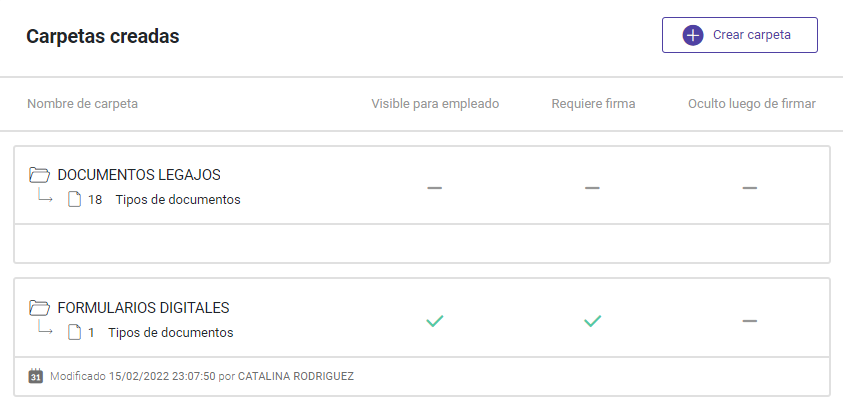Expand the DOCUMENTOS LEGAJOS folder name
The image size is (843, 403).
[139, 175]
